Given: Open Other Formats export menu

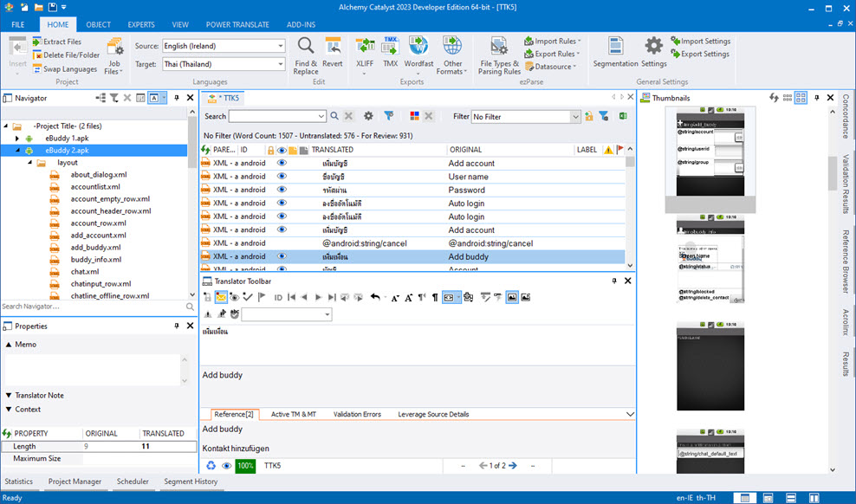Looking at the screenshot, I should (x=452, y=56).
